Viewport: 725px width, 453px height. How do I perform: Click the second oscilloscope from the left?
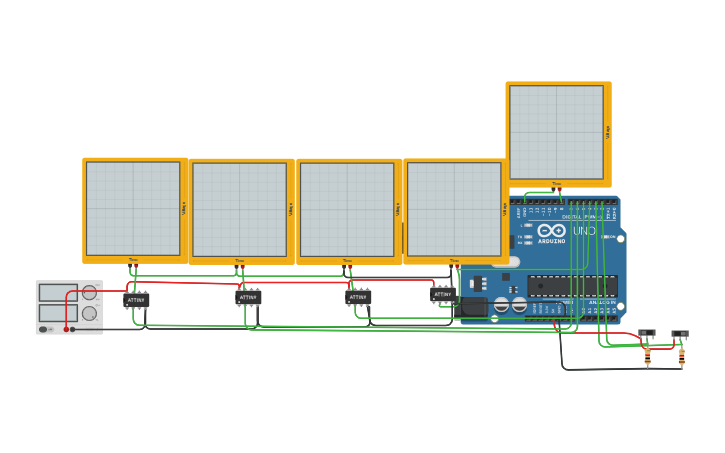pos(240,210)
